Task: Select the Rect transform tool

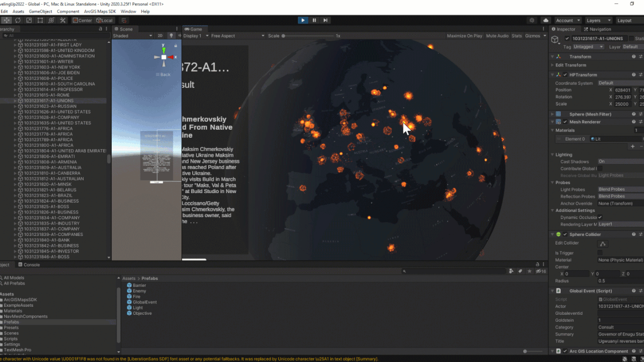Action: click(x=40, y=20)
